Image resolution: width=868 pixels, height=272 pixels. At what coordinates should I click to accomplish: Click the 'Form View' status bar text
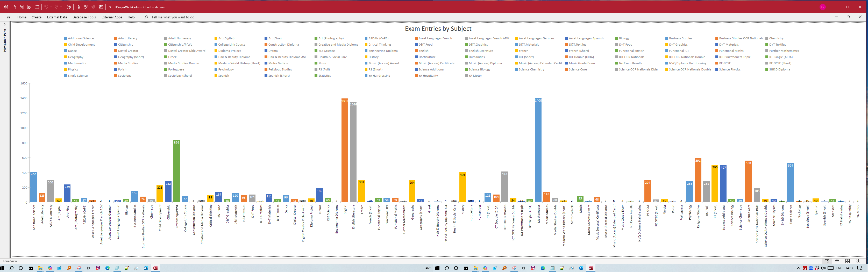[x=10, y=261]
